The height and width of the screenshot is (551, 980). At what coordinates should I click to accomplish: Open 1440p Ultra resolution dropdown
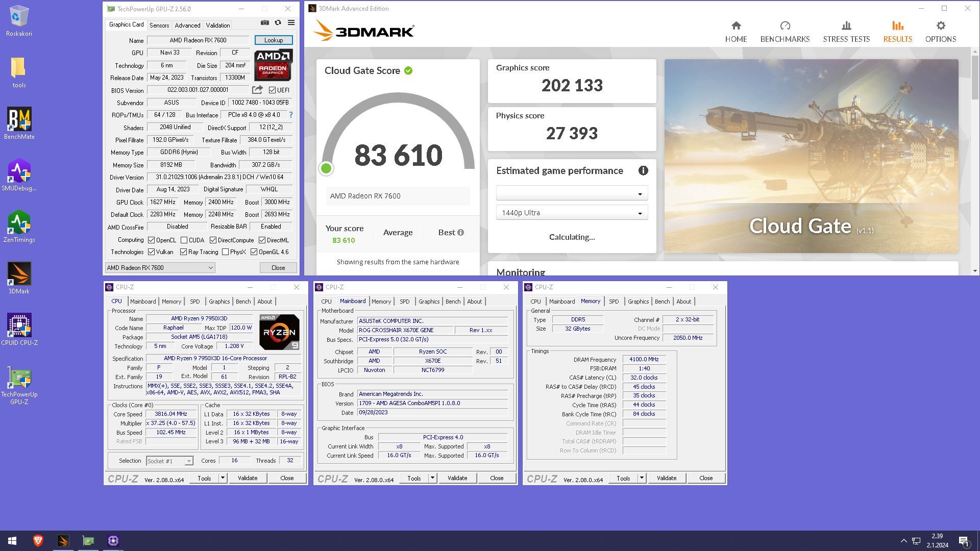[x=572, y=213]
